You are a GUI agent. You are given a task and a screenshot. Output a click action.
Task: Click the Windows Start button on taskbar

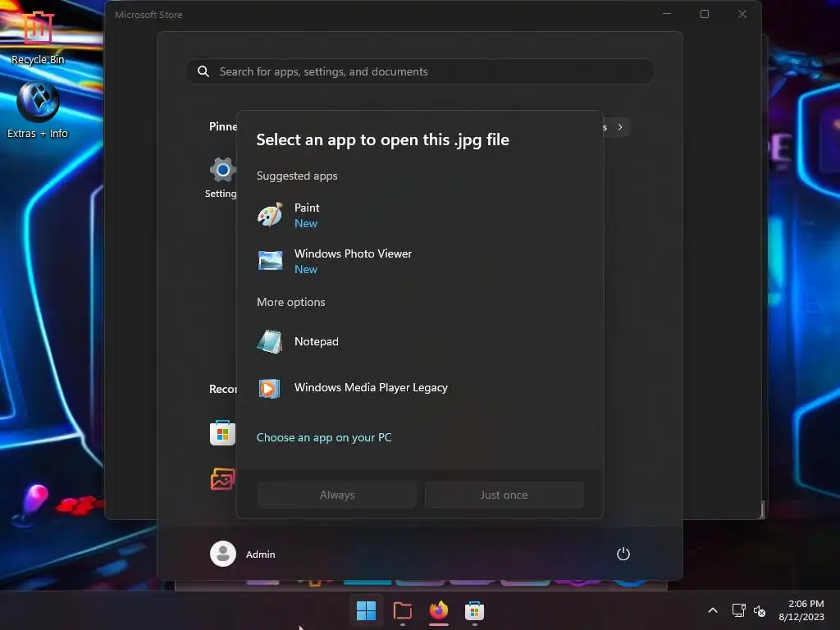[367, 610]
